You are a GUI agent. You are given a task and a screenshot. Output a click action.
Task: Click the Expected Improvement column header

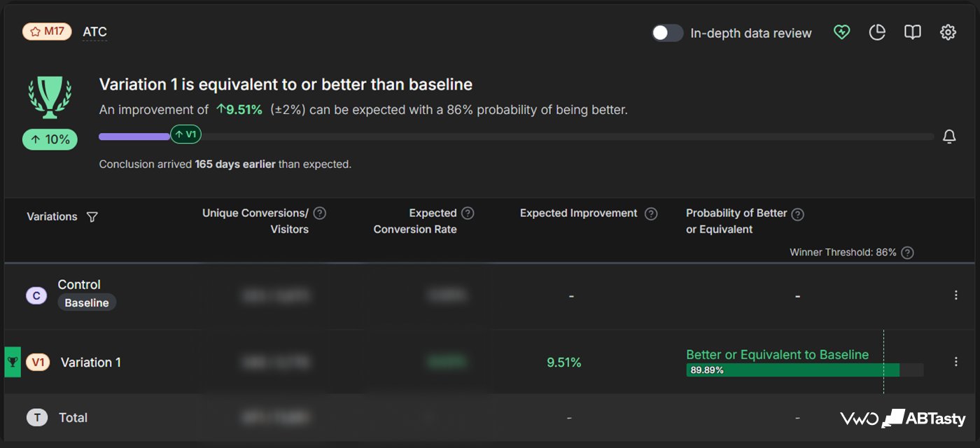click(579, 213)
